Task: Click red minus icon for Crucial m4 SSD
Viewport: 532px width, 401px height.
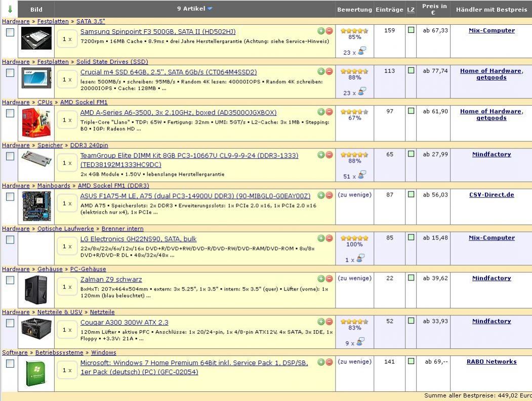Action: 329,71
